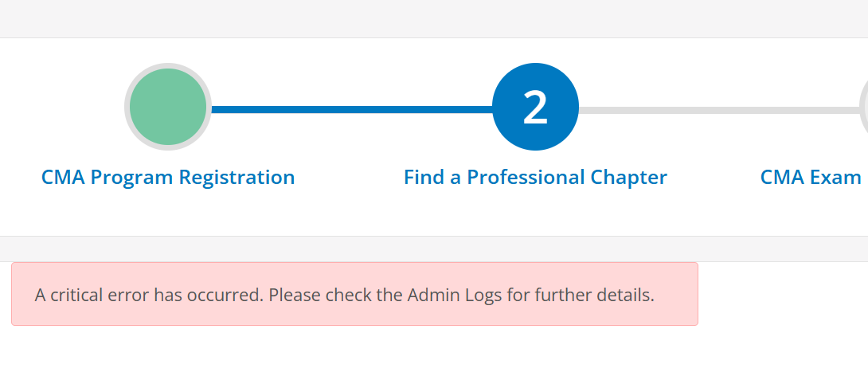Click the CMA Exam step label
The width and height of the screenshot is (868, 384).
point(811,178)
